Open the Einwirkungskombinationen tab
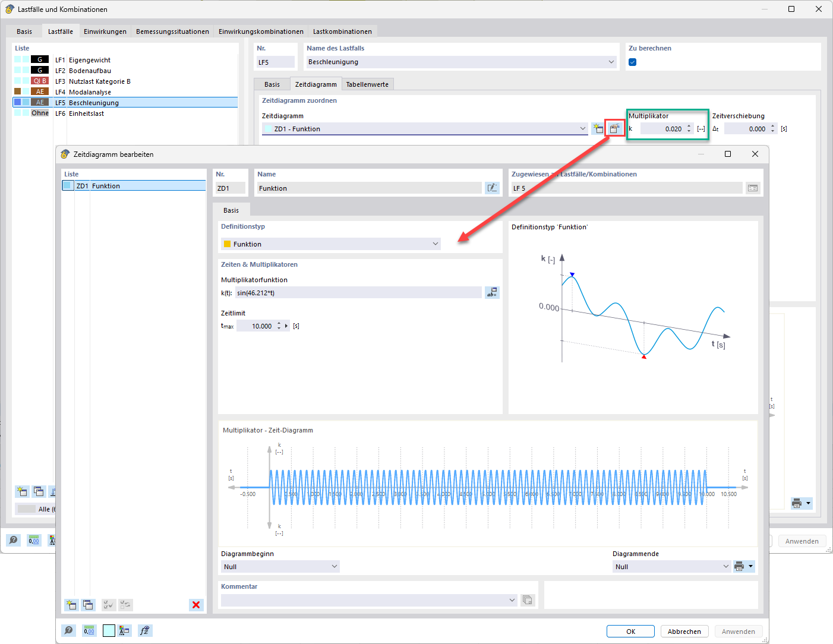Viewport: 833px width, 644px height. [x=260, y=31]
